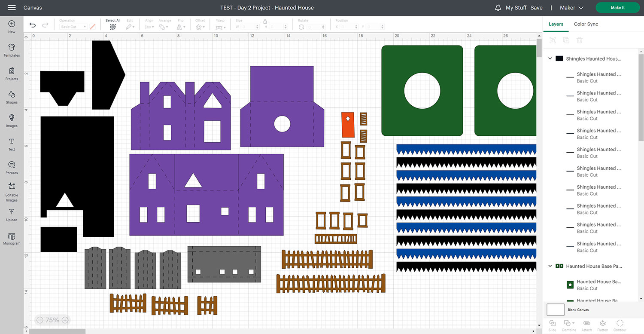Add text with the Text tool
This screenshot has height=334, width=644.
pos(12,144)
